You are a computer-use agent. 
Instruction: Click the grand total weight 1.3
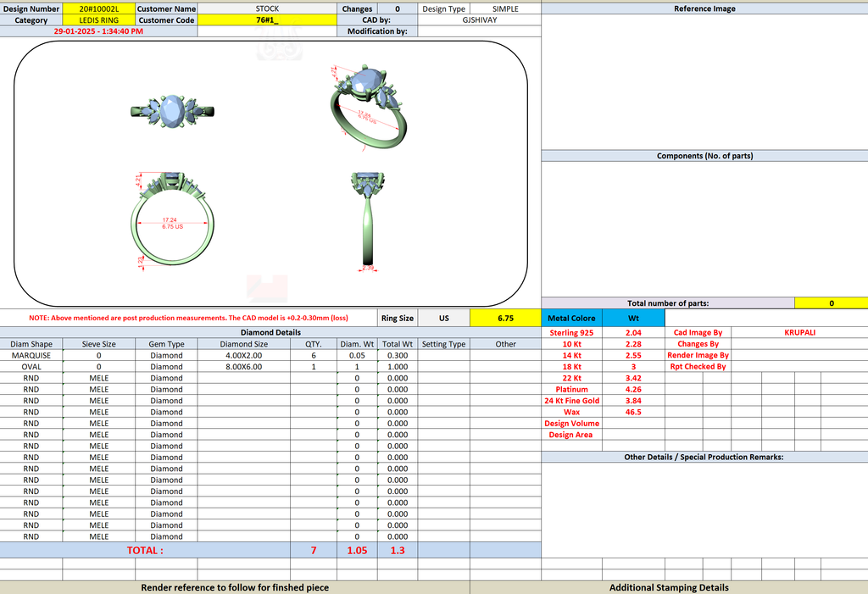(398, 550)
